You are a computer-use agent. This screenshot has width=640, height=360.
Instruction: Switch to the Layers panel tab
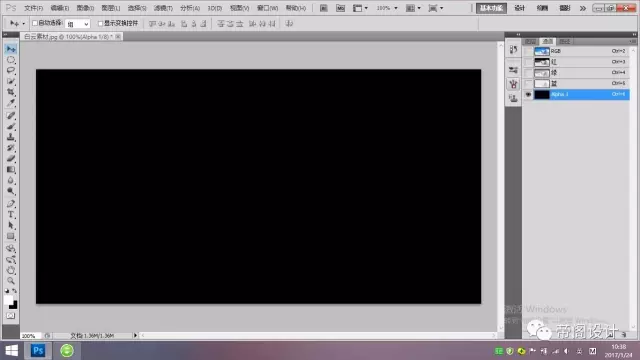point(530,41)
